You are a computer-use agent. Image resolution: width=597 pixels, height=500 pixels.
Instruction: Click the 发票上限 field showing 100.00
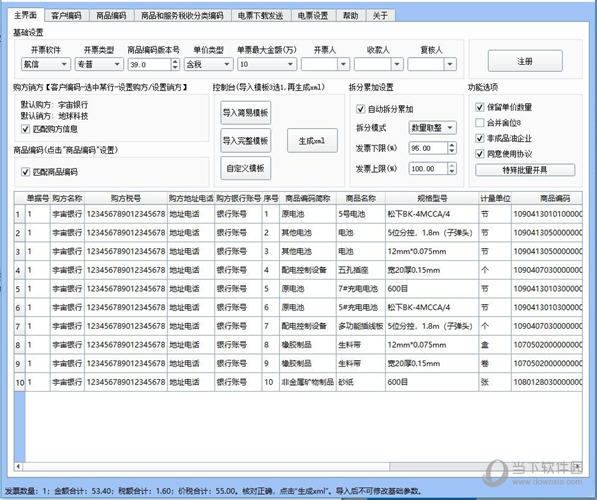428,168
